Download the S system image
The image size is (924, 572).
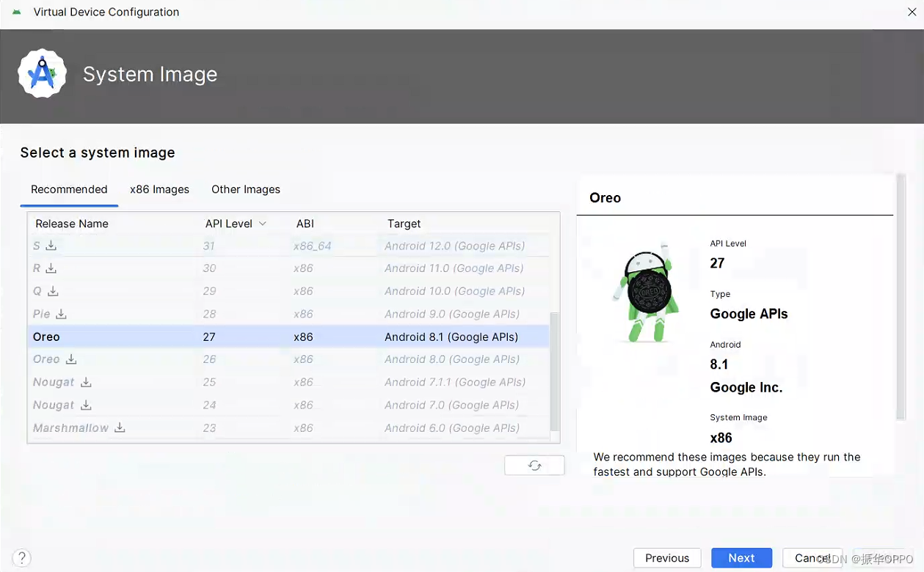coord(51,246)
